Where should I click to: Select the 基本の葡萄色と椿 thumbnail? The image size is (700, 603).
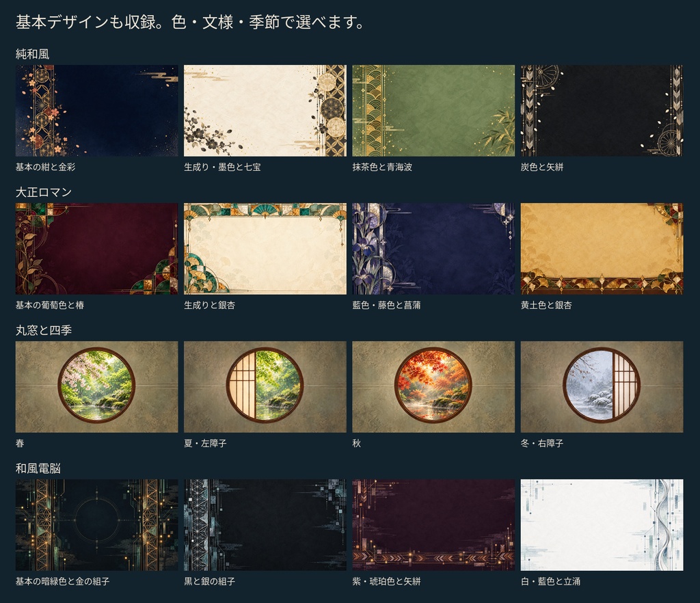click(x=96, y=249)
